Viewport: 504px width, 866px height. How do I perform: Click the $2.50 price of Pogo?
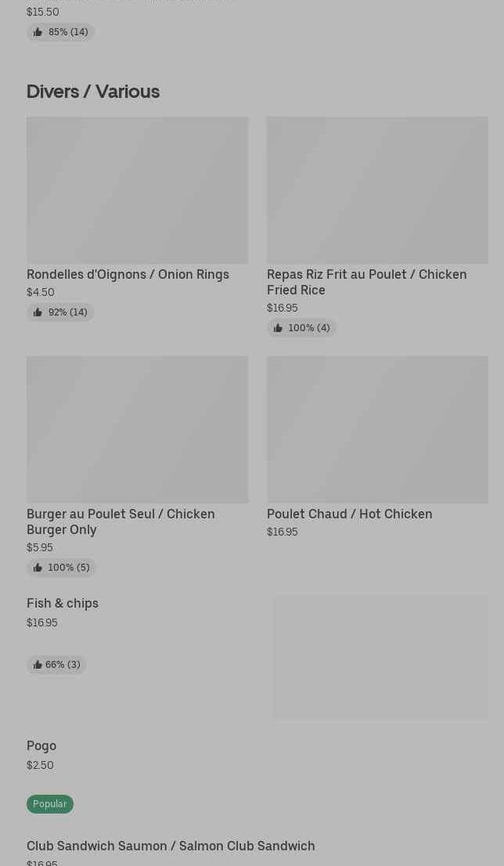click(40, 765)
